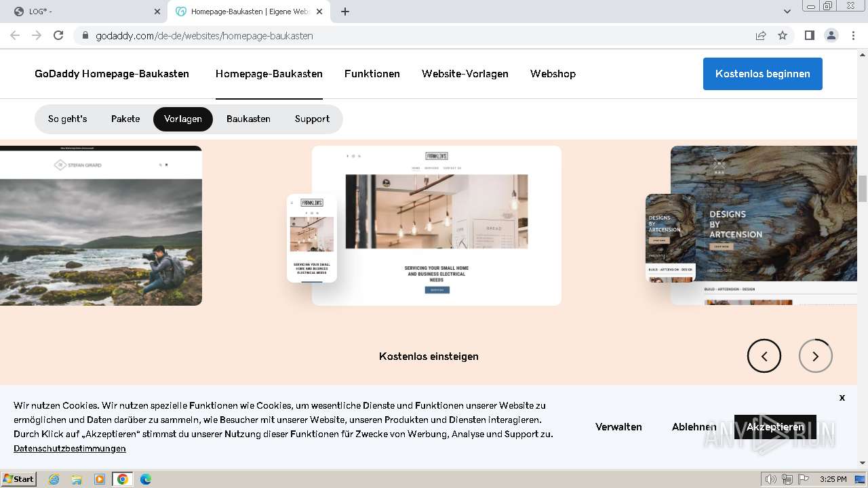Open File Explorer from the taskbar
Image resolution: width=868 pixels, height=488 pixels.
coord(77,479)
